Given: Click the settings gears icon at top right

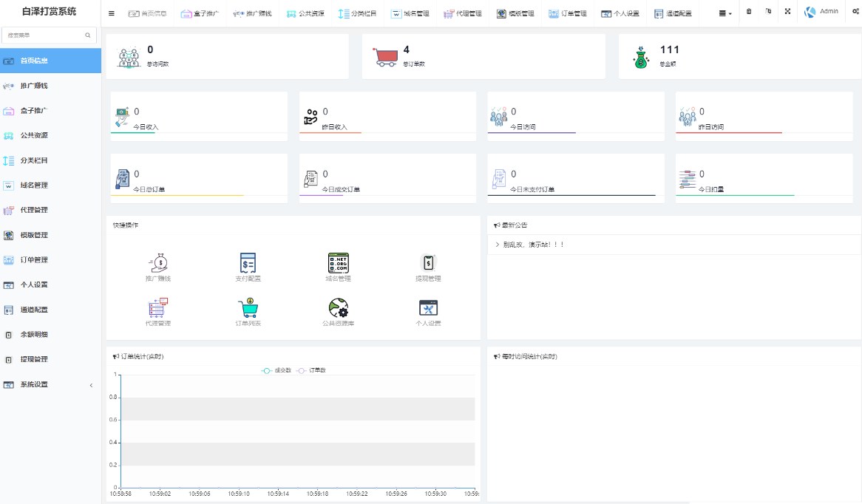Looking at the screenshot, I should coord(855,12).
